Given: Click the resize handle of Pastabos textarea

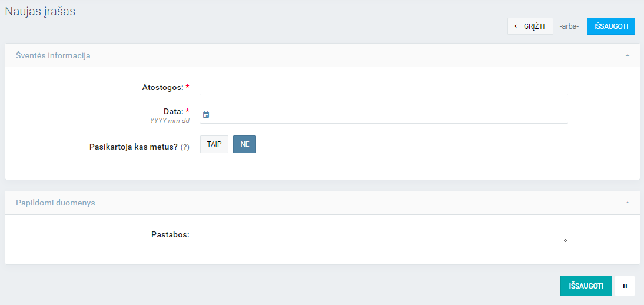Looking at the screenshot, I should click(565, 239).
